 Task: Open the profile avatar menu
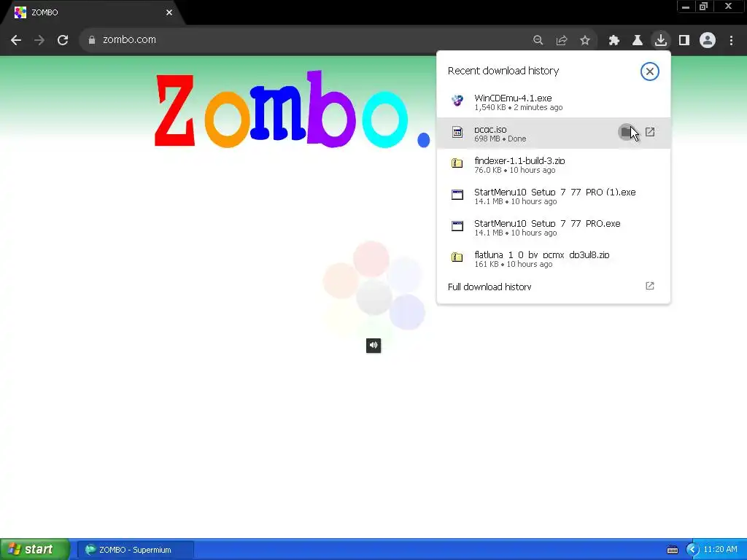[708, 40]
